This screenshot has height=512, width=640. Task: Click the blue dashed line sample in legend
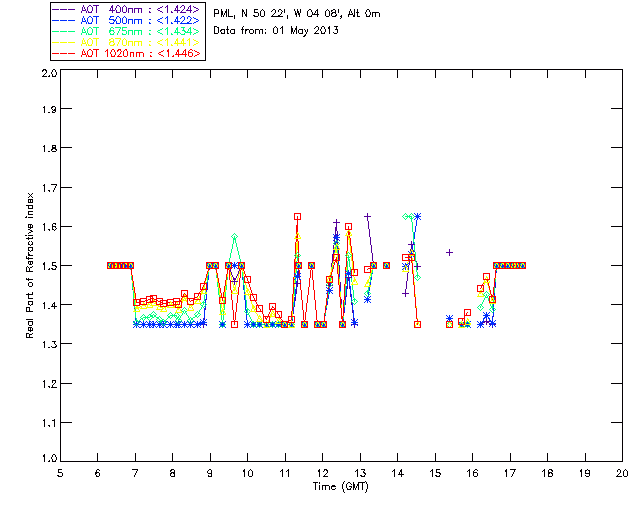pyautogui.click(x=64, y=20)
